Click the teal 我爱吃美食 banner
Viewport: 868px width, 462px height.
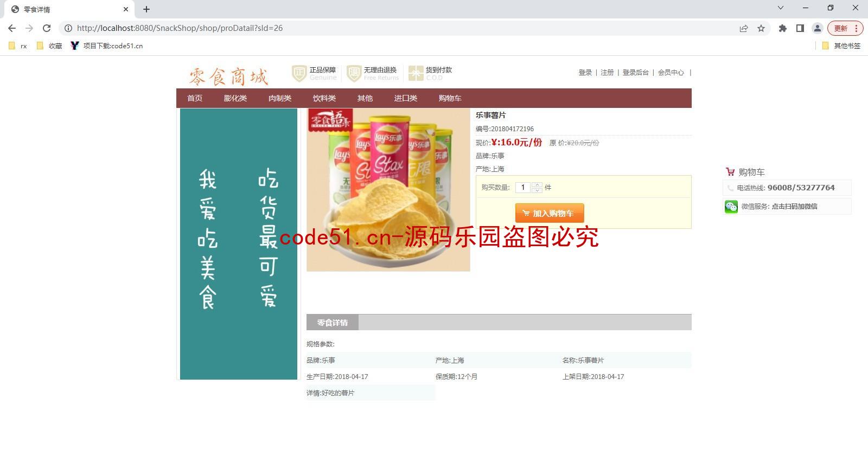239,244
